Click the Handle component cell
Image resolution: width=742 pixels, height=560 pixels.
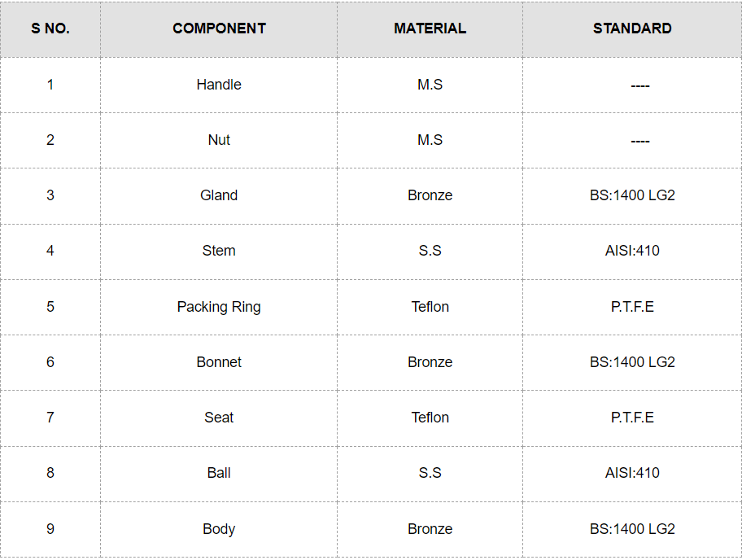(219, 85)
